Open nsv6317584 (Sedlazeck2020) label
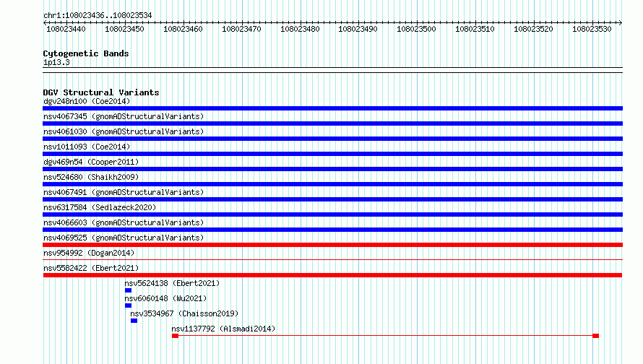This screenshot has width=643, height=364. pyautogui.click(x=100, y=207)
